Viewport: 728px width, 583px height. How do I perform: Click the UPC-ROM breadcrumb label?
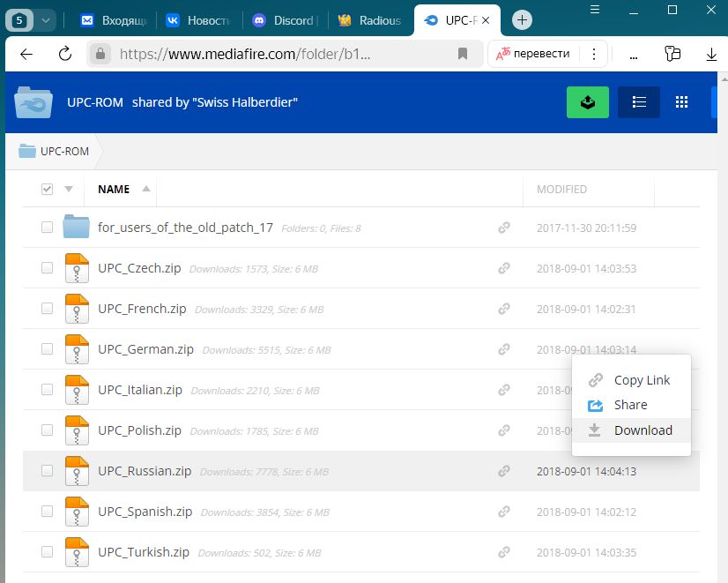(x=64, y=152)
